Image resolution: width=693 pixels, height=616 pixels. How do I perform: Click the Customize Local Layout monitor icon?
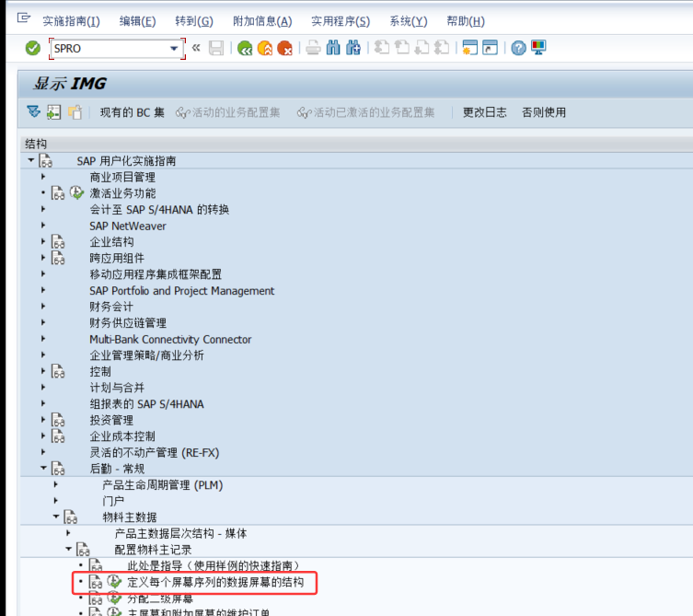538,48
